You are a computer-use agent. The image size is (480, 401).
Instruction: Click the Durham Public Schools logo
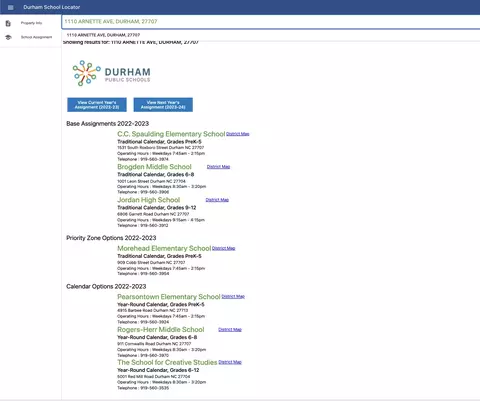111,73
